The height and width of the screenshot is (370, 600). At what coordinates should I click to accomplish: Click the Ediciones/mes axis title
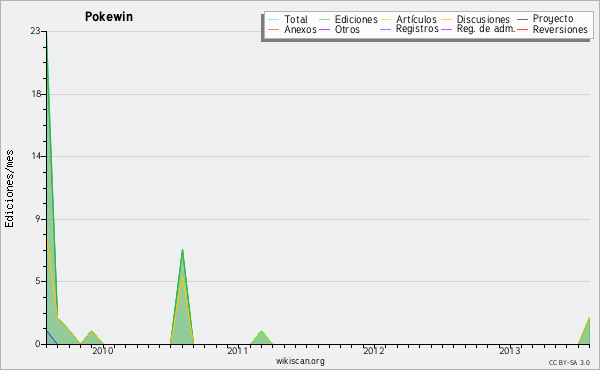[x=9, y=189]
